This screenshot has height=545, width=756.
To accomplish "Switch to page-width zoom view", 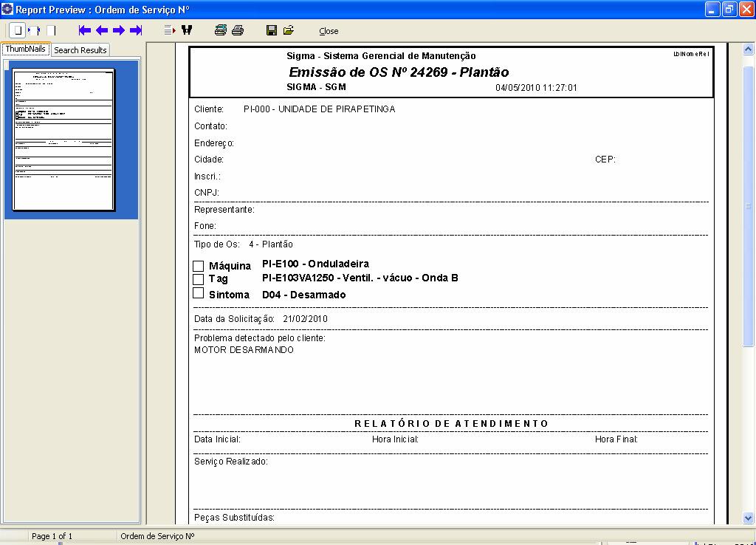I will (34, 30).
